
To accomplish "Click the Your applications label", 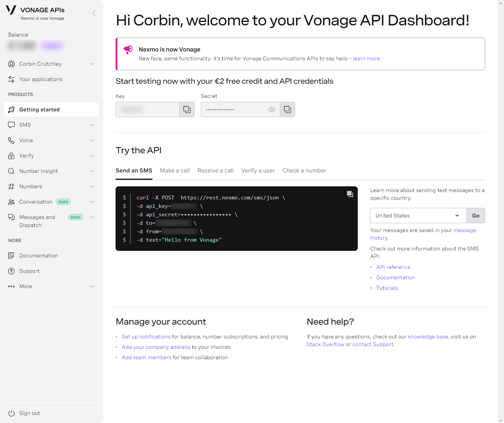I will [41, 79].
